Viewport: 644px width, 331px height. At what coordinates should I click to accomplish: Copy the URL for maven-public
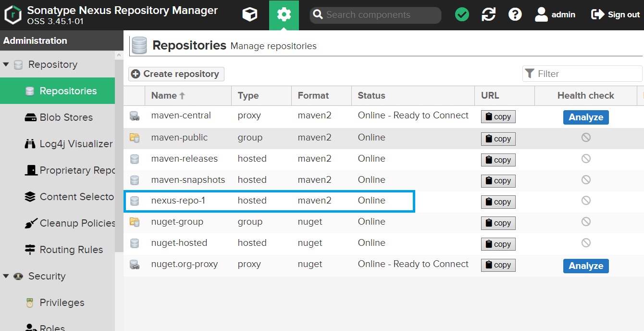(498, 139)
